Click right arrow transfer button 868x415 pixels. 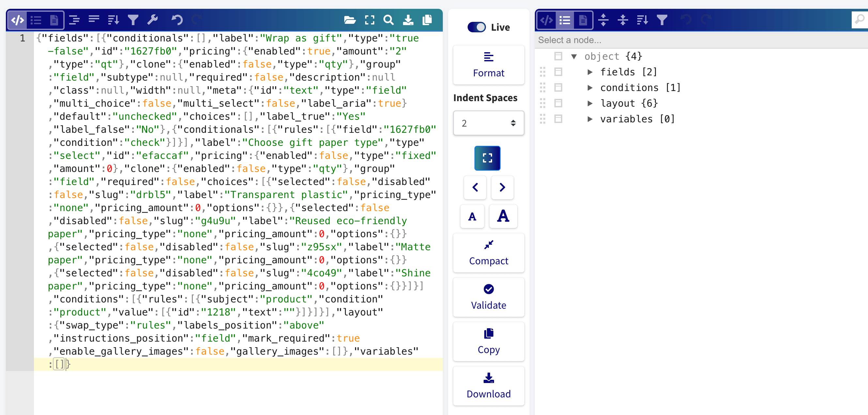tap(502, 187)
